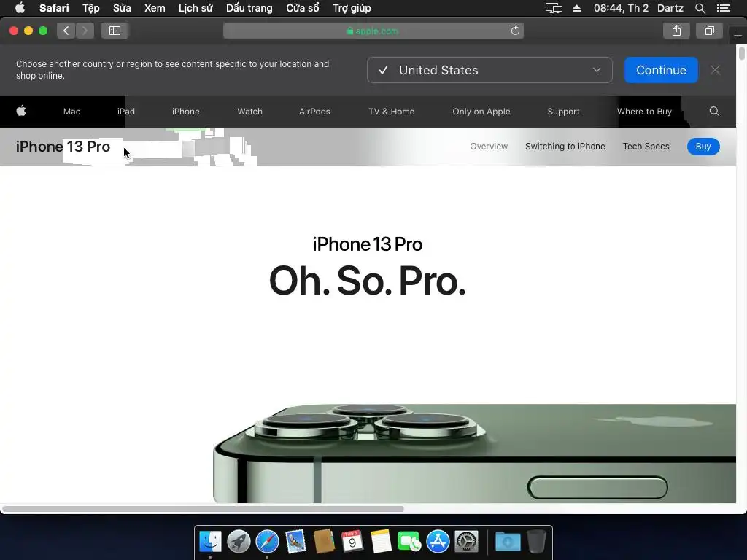Viewport: 747px width, 560px height.
Task: Click the iPhone 13 Pro subnav title
Action: pos(63,146)
